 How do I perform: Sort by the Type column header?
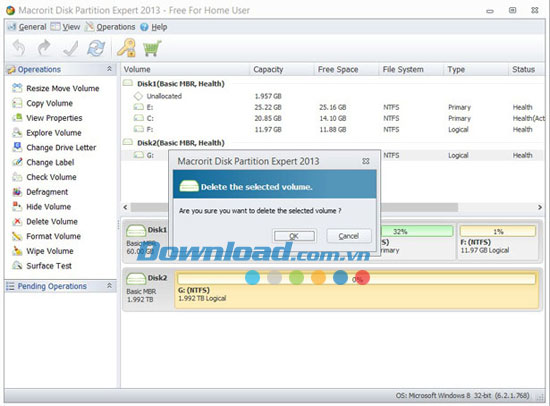pos(475,69)
